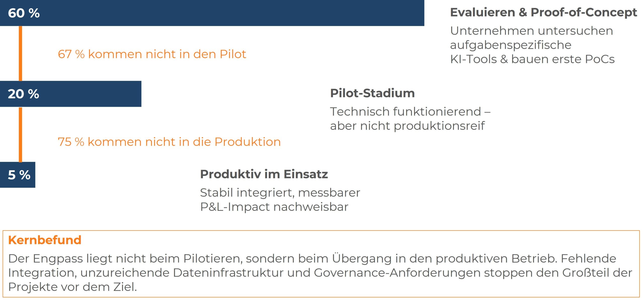The width and height of the screenshot is (644, 301).
Task: Click the "20 %" label on the middle bar
Action: (23, 94)
